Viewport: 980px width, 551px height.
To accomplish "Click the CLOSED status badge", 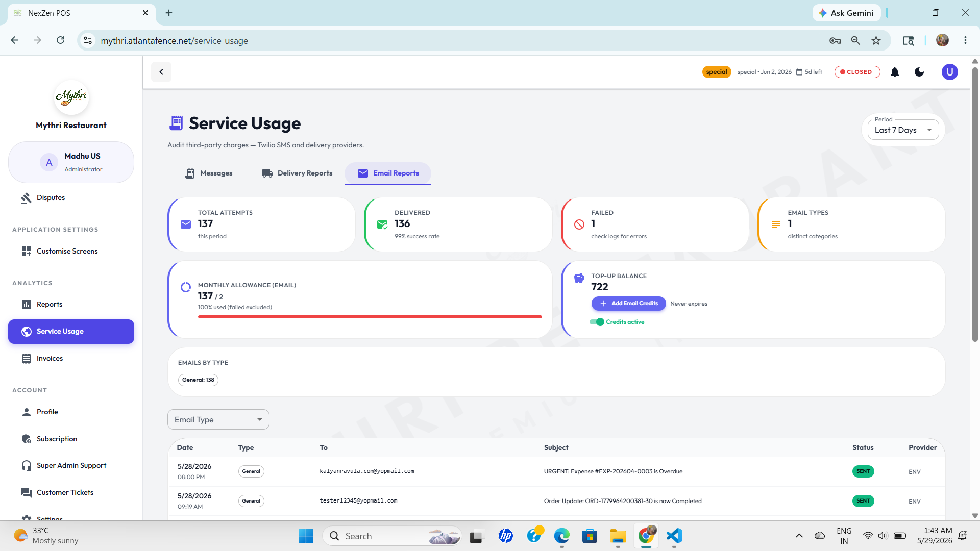I will (857, 72).
